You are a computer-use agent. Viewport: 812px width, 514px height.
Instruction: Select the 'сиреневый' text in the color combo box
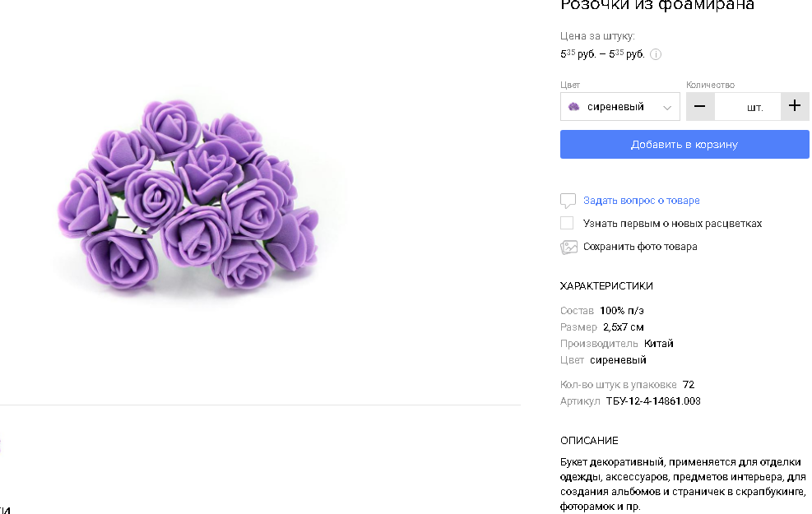615,107
